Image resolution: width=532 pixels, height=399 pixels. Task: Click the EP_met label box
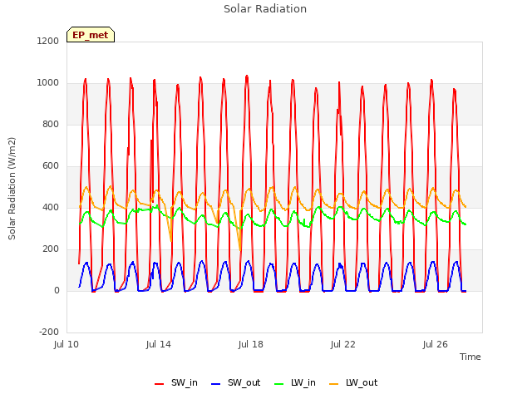pos(91,35)
